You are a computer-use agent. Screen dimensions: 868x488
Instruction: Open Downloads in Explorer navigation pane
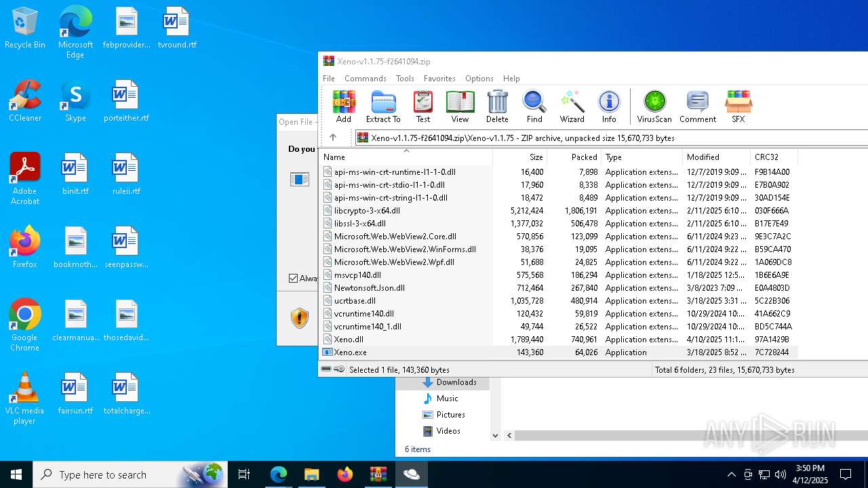click(x=456, y=382)
